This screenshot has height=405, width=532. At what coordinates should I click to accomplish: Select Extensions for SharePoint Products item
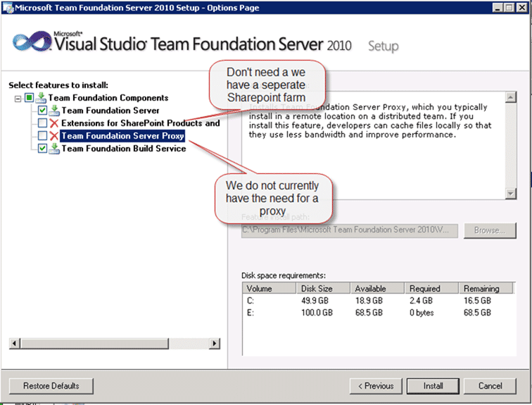(141, 123)
